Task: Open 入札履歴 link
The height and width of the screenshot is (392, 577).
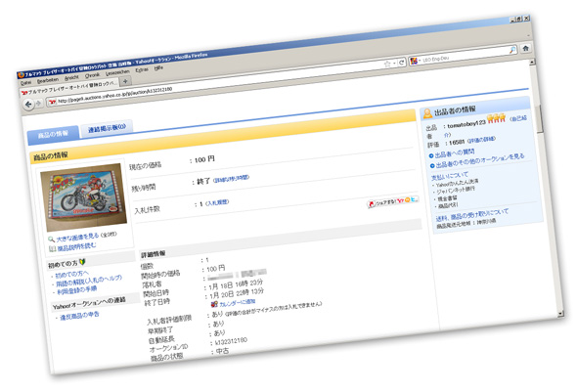Action: [217, 202]
